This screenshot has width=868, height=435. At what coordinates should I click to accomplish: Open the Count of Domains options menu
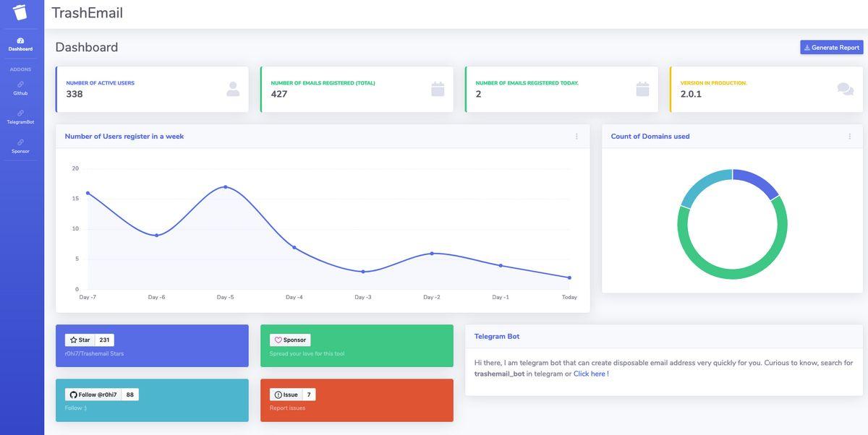pyautogui.click(x=848, y=137)
